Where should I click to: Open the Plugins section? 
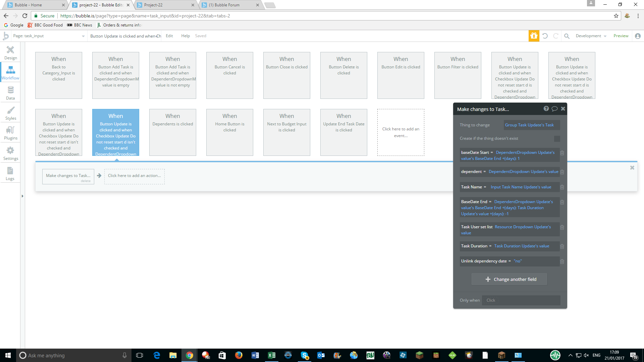coord(10,133)
